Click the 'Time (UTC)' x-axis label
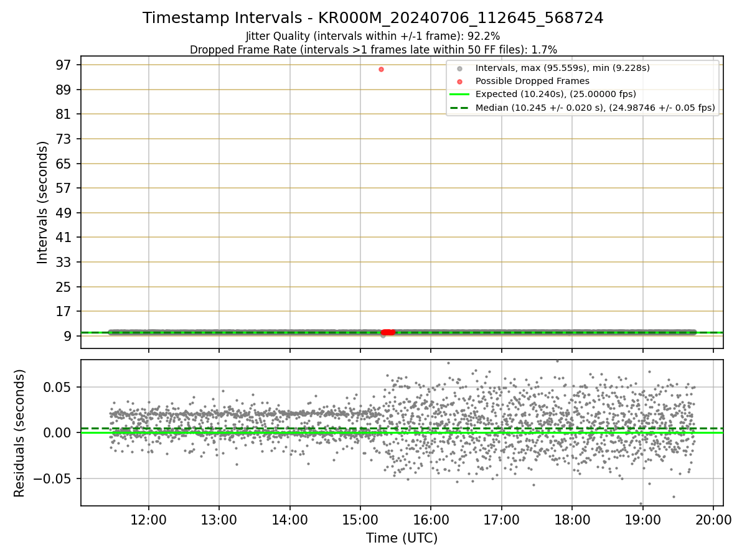The image size is (747, 560). click(402, 538)
